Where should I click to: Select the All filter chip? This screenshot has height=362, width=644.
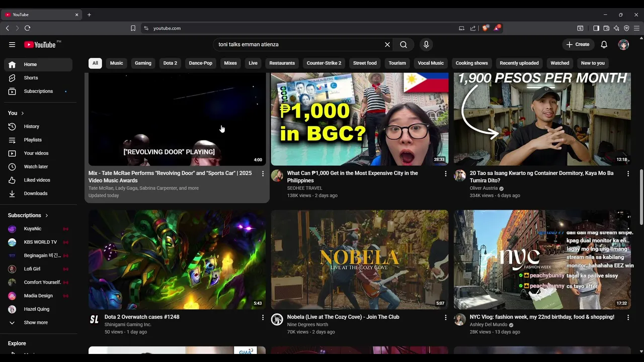(95, 63)
